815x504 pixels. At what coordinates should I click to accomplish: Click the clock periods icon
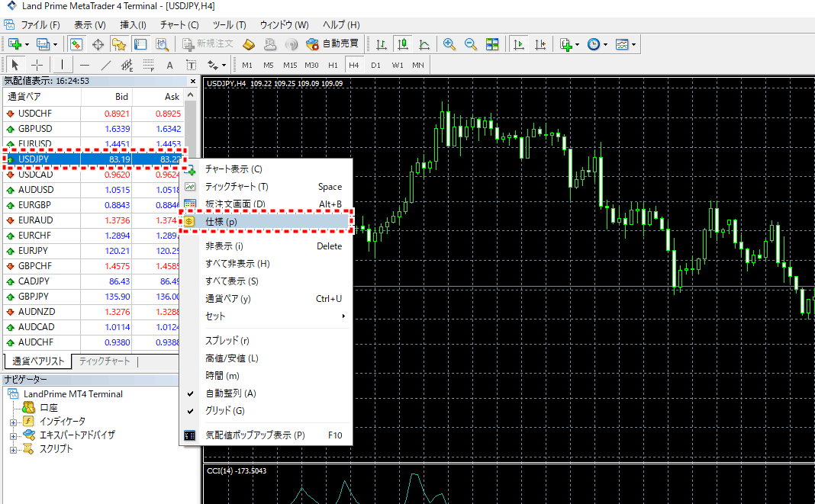tap(594, 44)
